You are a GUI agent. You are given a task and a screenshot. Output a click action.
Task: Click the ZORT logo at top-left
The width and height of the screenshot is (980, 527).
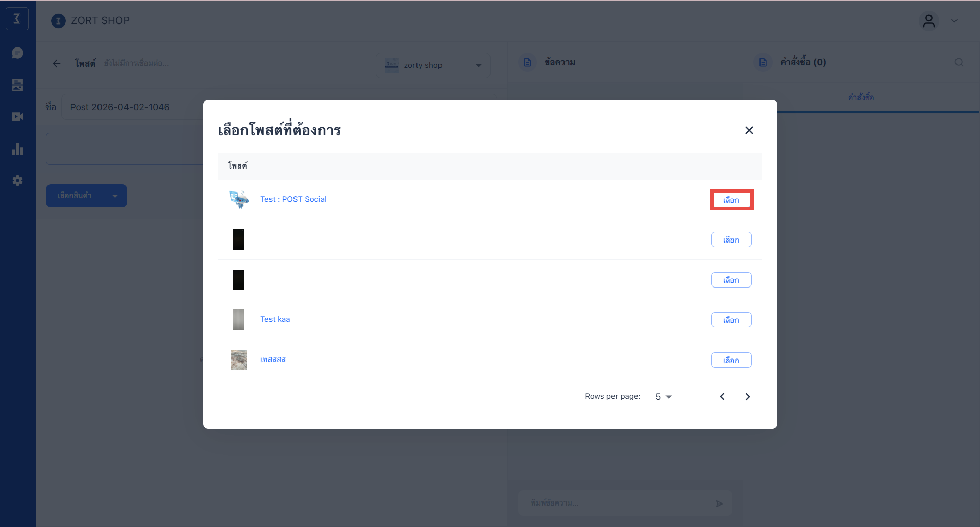[x=17, y=19]
